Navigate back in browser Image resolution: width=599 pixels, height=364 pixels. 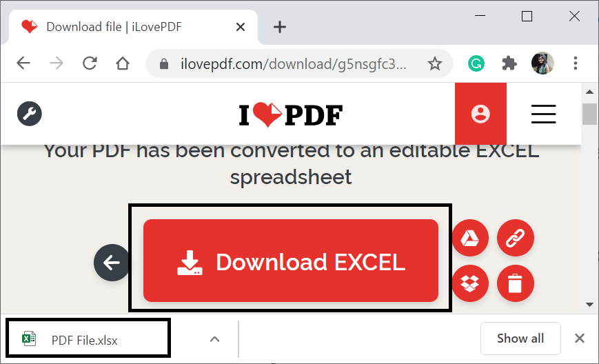pyautogui.click(x=23, y=63)
